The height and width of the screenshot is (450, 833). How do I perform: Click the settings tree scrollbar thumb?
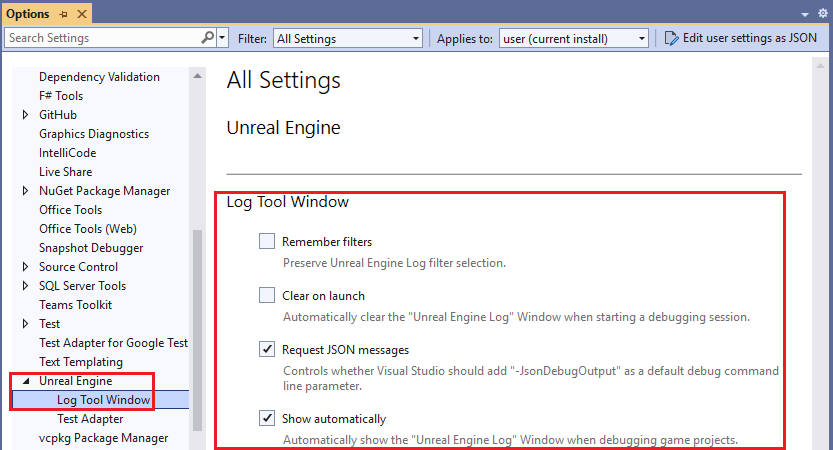coord(198,330)
